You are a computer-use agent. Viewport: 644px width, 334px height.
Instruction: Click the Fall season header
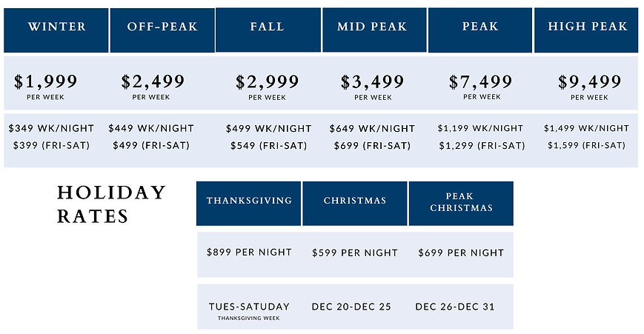pyautogui.click(x=268, y=27)
